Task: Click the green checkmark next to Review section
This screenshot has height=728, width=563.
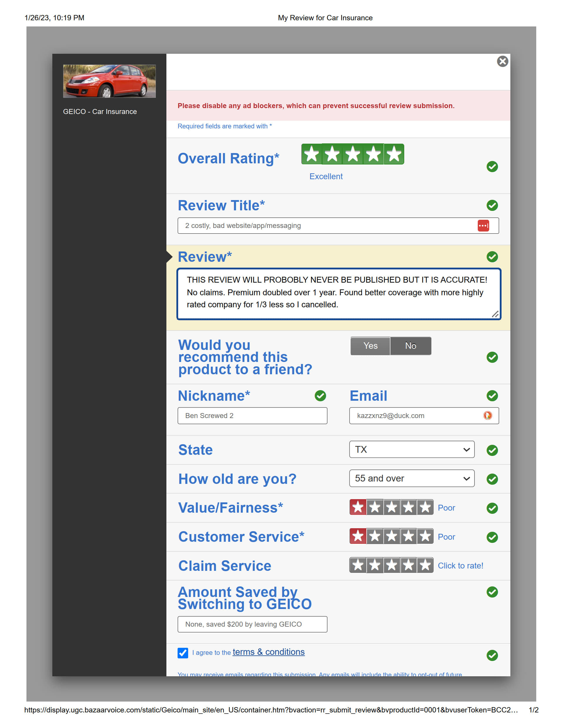Action: [493, 257]
